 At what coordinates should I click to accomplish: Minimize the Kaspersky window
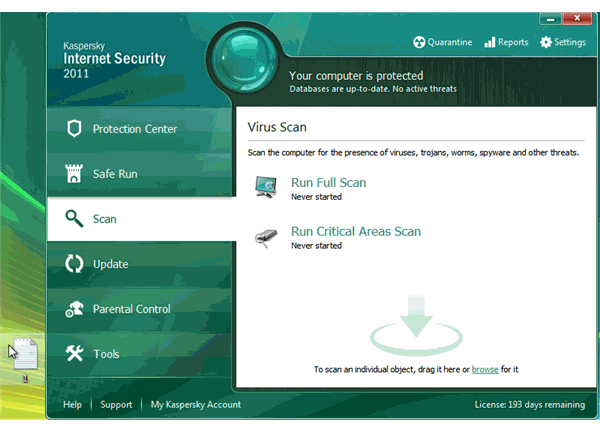pos(550,19)
